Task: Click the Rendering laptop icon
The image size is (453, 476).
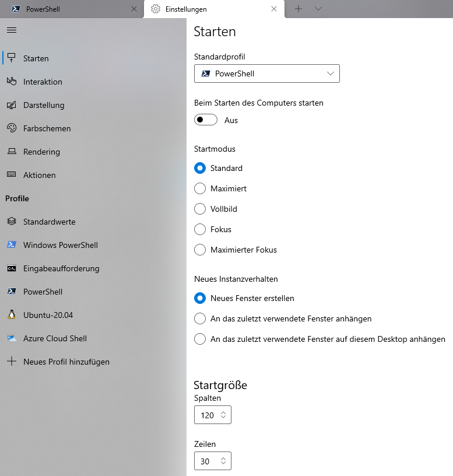Action: 12,151
